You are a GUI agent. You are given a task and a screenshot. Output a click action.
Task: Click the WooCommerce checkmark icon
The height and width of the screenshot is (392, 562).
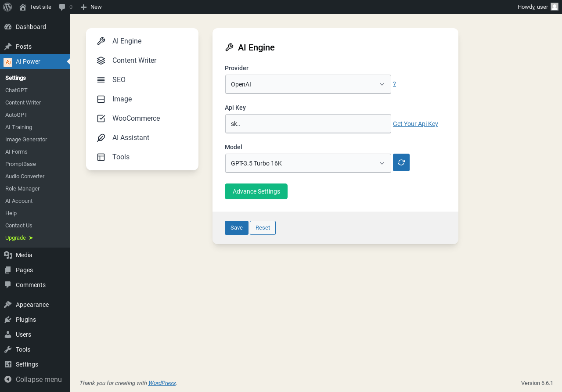(101, 119)
